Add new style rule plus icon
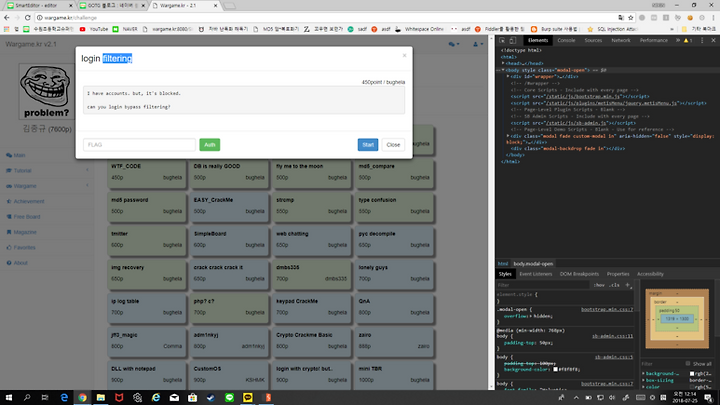 (628, 285)
